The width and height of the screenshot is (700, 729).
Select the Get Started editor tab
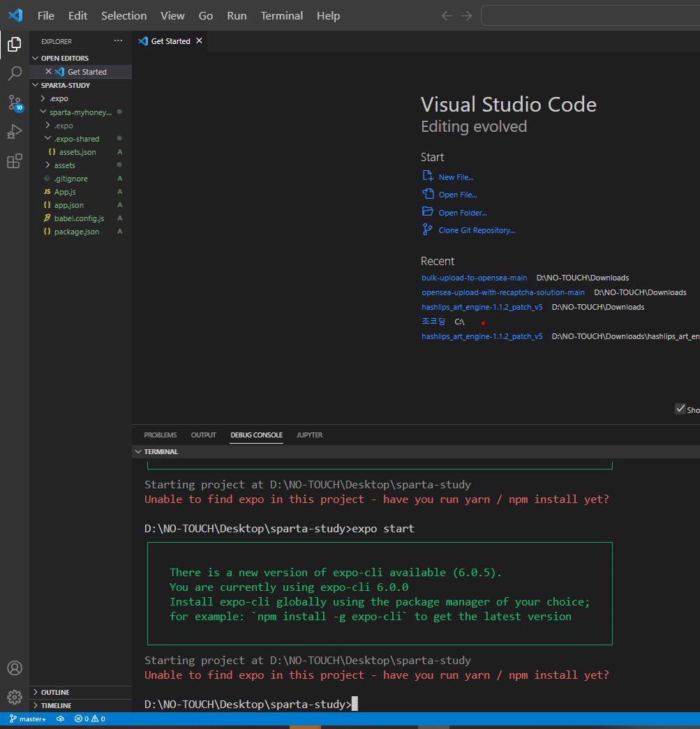(170, 41)
